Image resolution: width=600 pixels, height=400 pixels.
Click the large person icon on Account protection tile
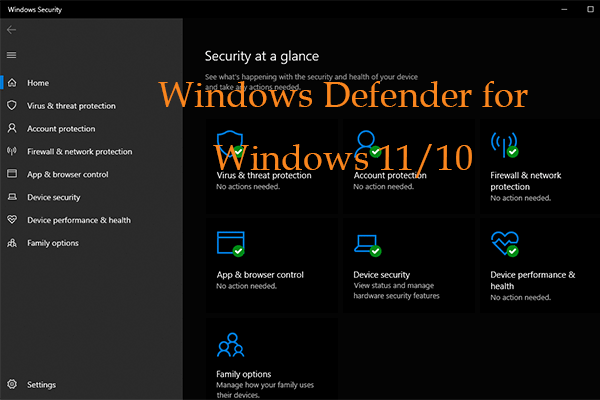click(x=367, y=144)
